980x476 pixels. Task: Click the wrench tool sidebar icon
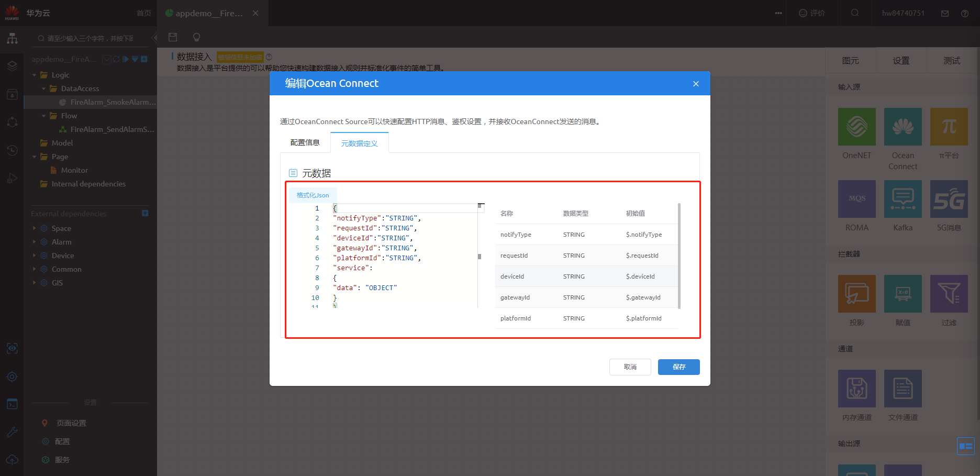pyautogui.click(x=12, y=432)
